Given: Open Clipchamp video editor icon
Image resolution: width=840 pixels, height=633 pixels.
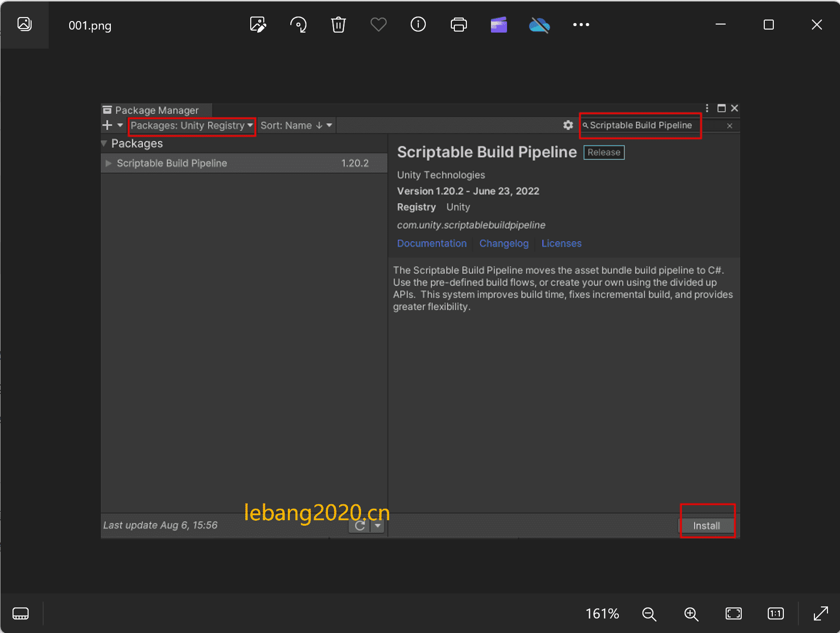Looking at the screenshot, I should [x=499, y=25].
